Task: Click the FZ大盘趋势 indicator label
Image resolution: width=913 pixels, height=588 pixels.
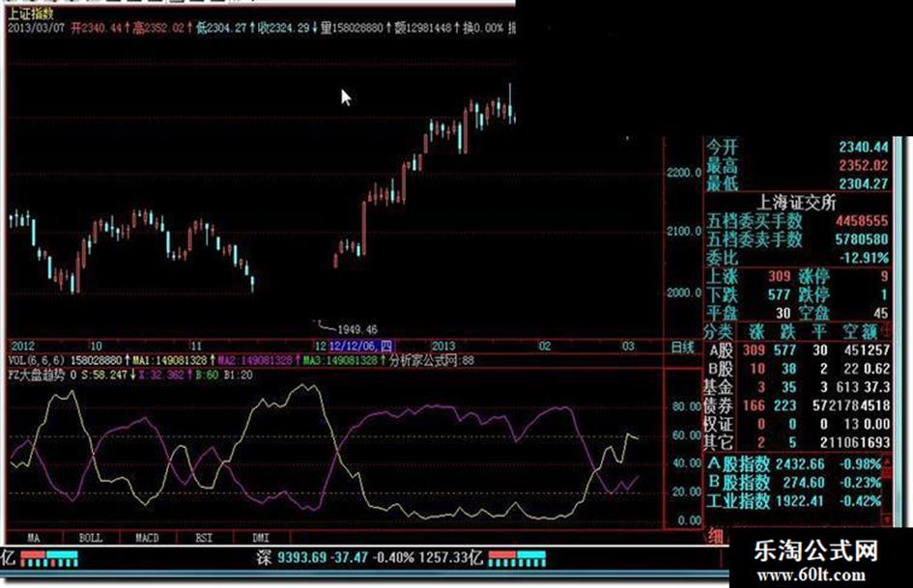Action: 36,376
